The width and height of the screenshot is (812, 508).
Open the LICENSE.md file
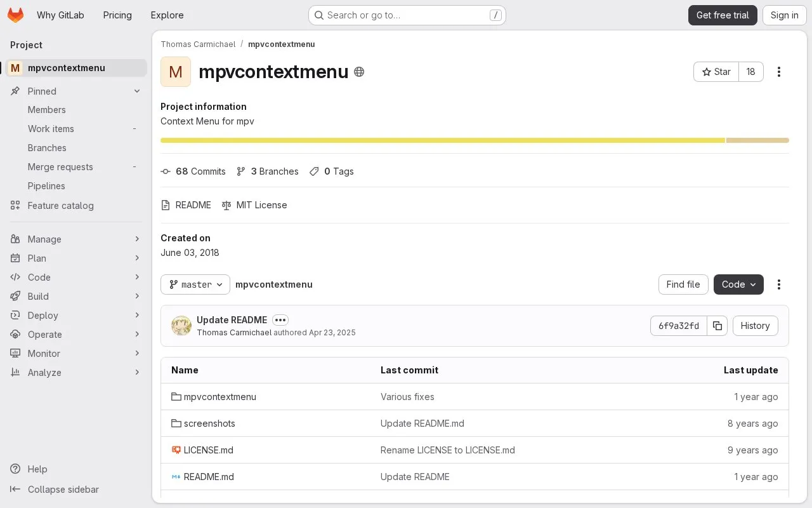pyautogui.click(x=209, y=450)
